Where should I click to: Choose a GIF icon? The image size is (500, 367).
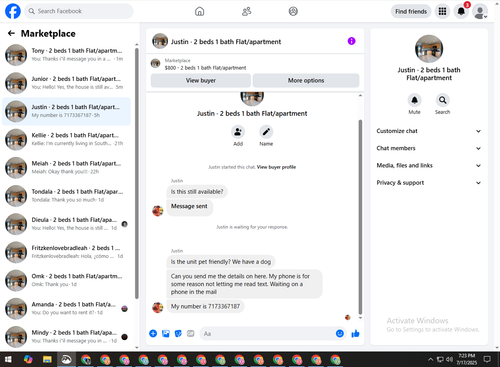click(x=190, y=333)
